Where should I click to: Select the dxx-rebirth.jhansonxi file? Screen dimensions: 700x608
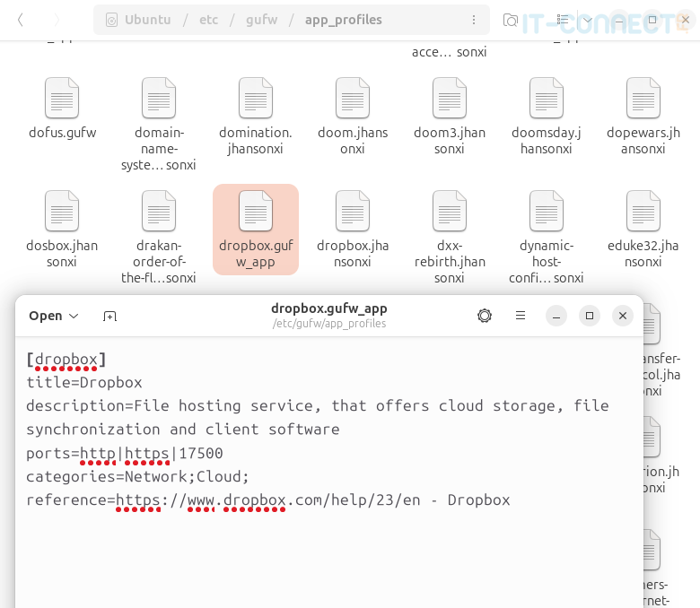(450, 238)
